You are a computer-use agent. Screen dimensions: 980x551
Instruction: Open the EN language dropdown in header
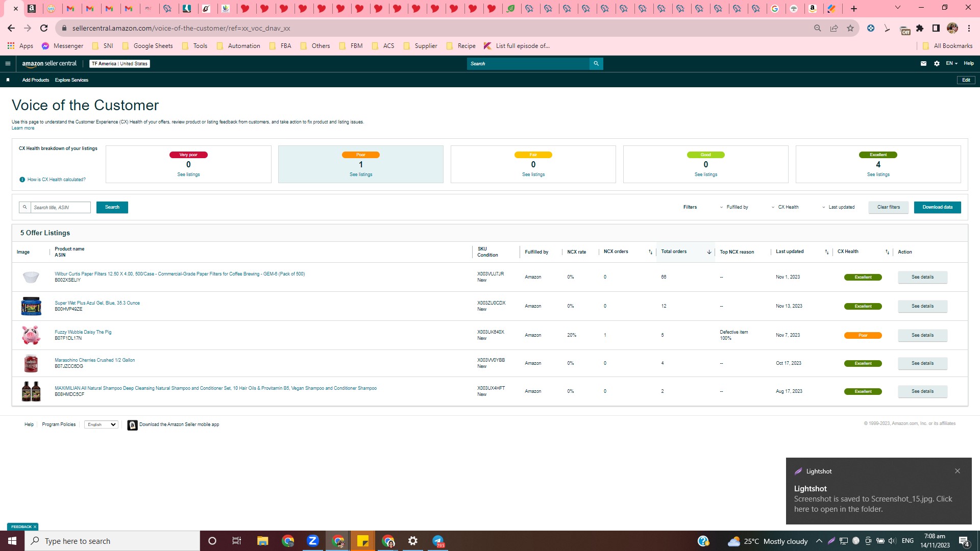click(951, 64)
